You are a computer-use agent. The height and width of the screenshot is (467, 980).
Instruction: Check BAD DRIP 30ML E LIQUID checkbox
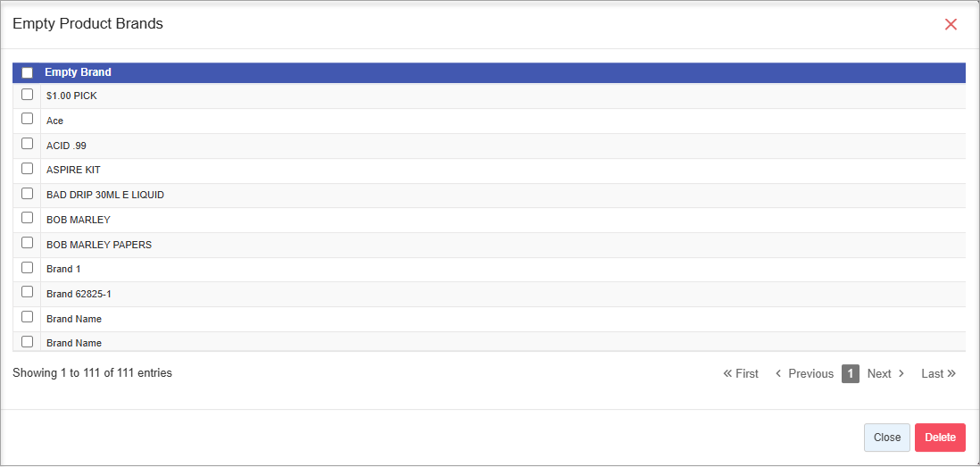tap(27, 193)
